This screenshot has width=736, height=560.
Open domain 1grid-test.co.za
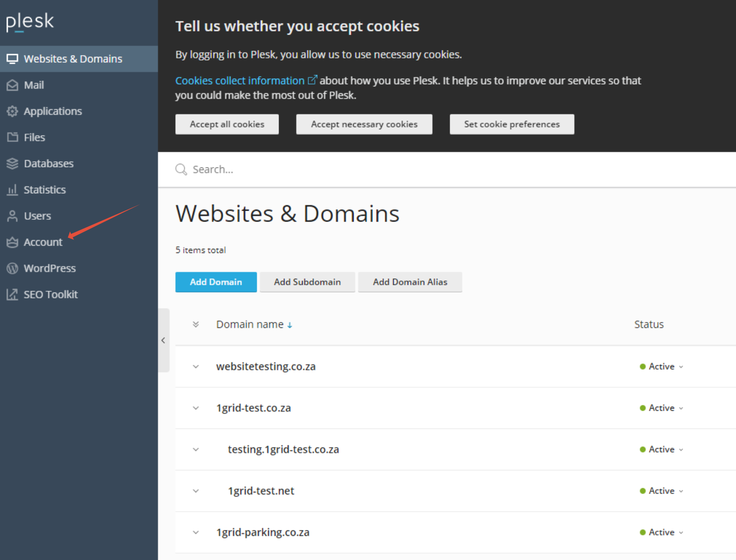(254, 408)
